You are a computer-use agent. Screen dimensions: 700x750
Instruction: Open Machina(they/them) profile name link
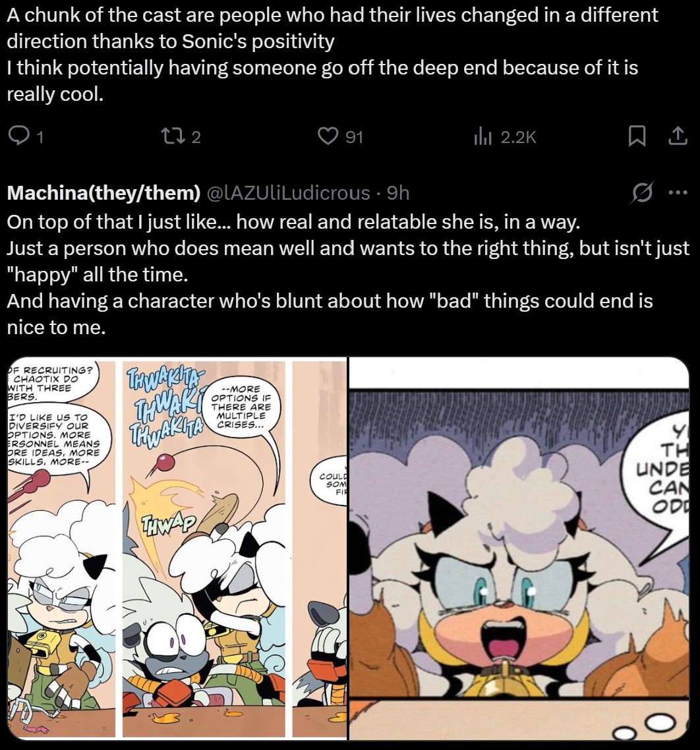(x=104, y=192)
